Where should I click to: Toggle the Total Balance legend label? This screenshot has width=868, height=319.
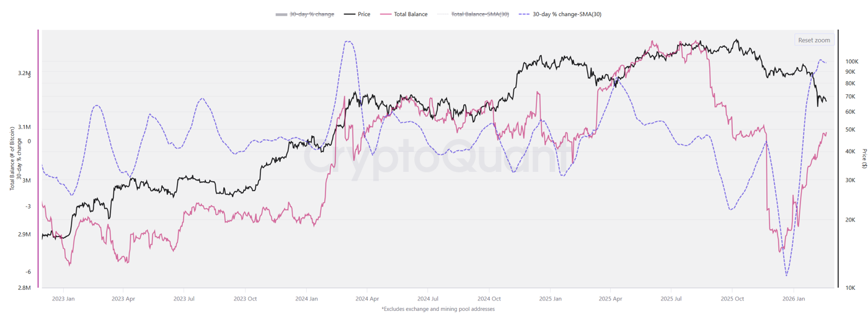pos(410,14)
